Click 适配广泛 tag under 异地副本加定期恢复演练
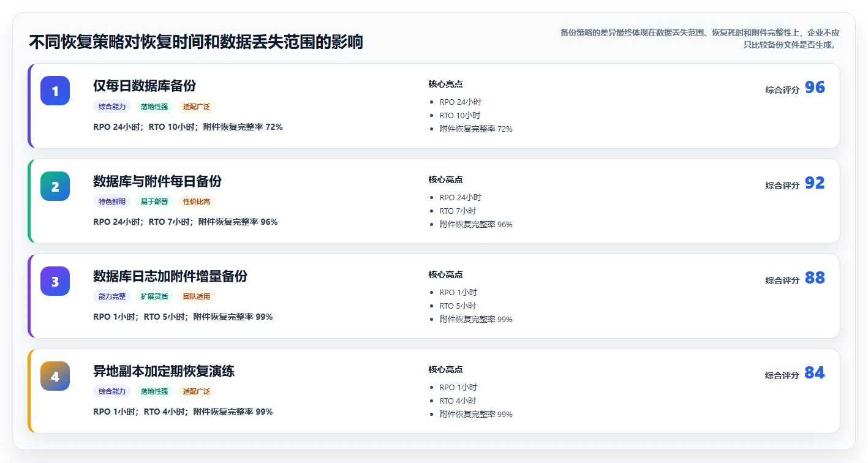 tap(197, 391)
